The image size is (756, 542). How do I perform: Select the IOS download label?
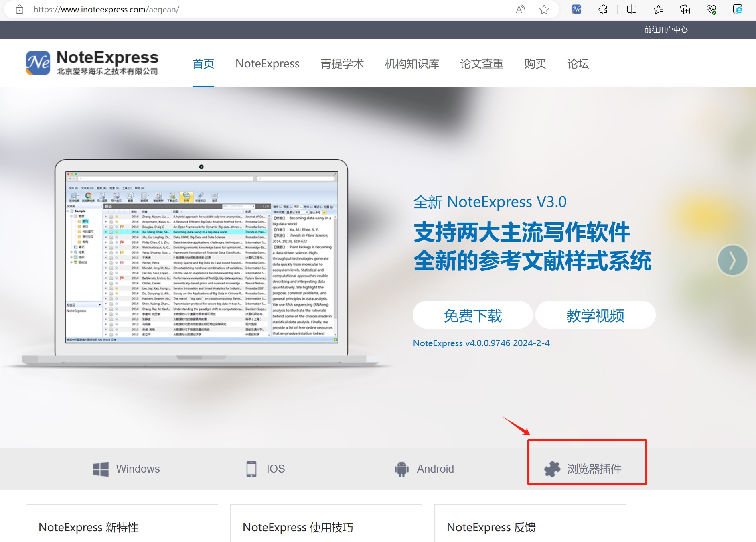coord(276,469)
